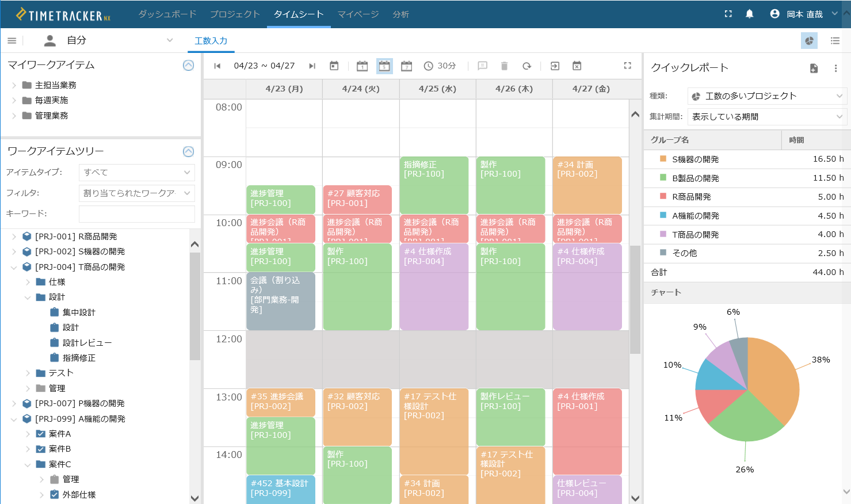Click the comment icon in timesheet toolbar
The image size is (851, 504).
[483, 66]
